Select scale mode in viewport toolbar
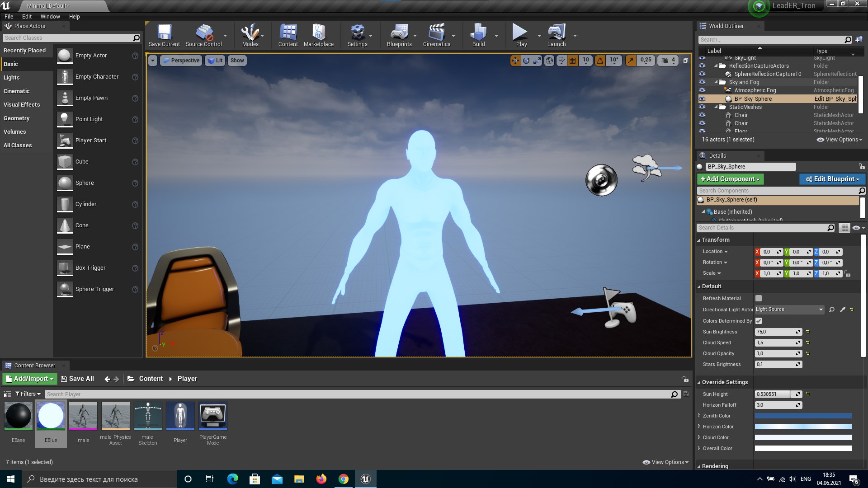Image resolution: width=868 pixels, height=488 pixels. pyautogui.click(x=537, y=60)
